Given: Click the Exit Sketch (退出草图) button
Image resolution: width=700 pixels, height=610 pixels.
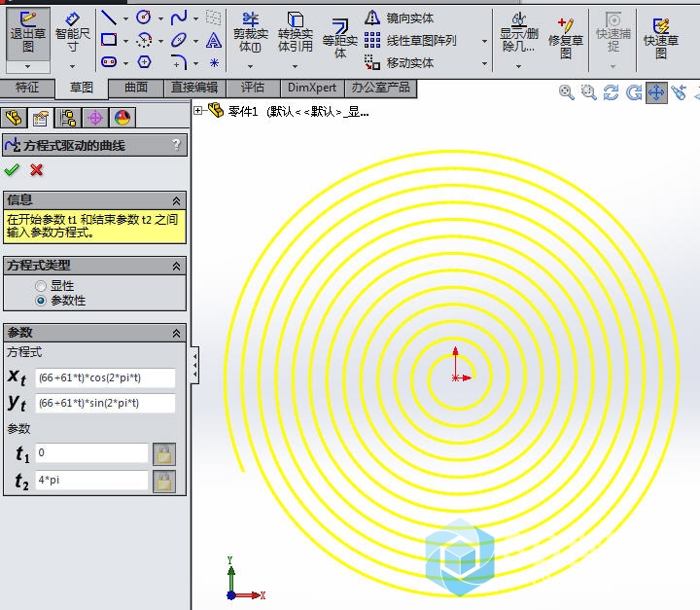Looking at the screenshot, I should click(27, 34).
